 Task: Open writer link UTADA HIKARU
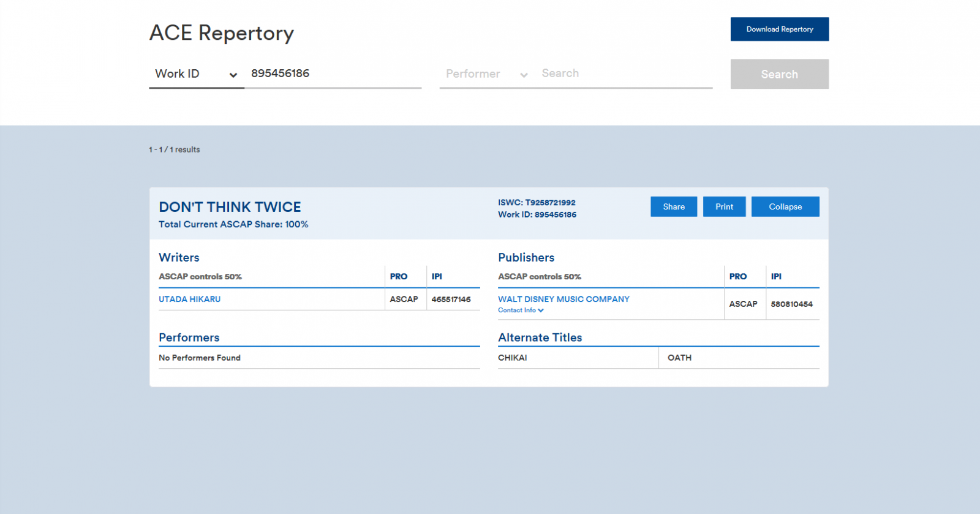point(189,300)
